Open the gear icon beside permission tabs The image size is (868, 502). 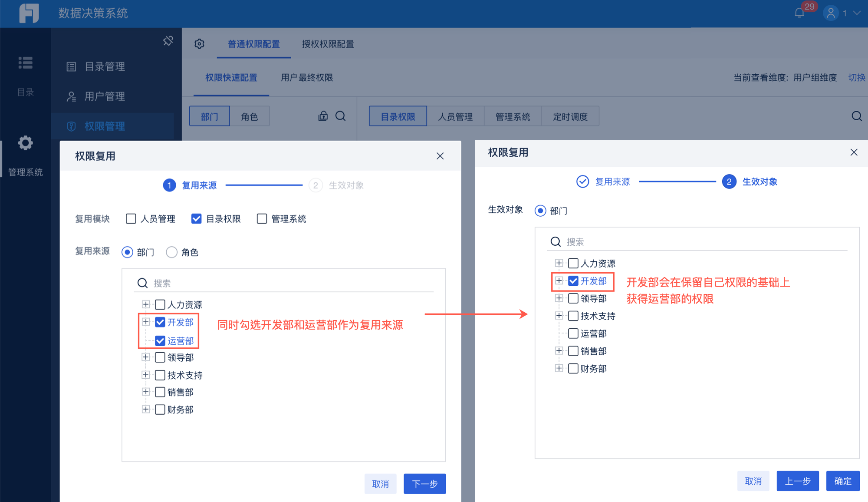pyautogui.click(x=199, y=44)
